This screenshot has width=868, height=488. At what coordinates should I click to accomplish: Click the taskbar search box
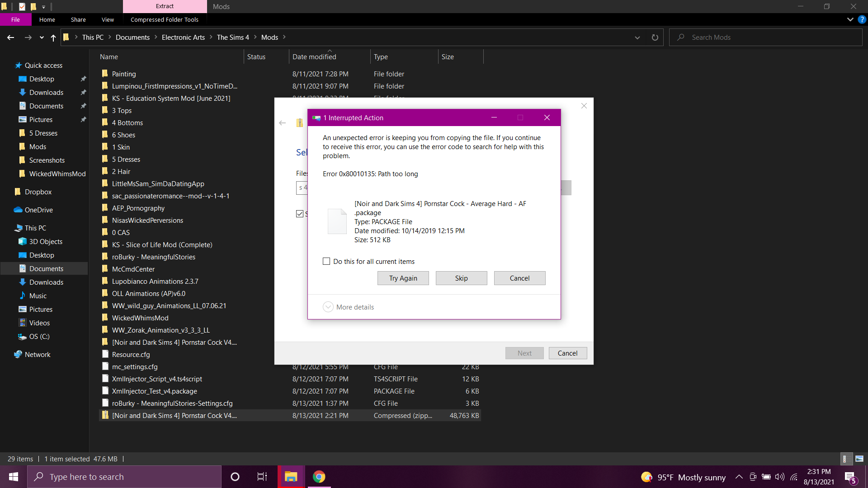pyautogui.click(x=124, y=477)
